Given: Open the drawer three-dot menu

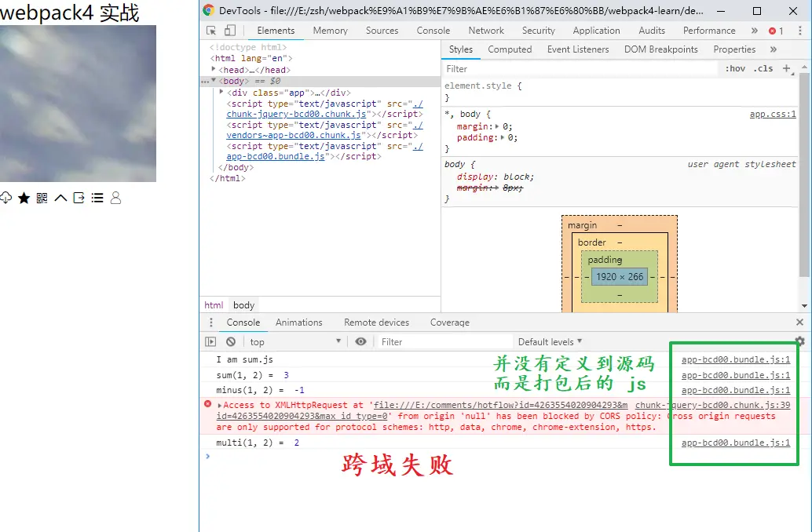Looking at the screenshot, I should (210, 322).
